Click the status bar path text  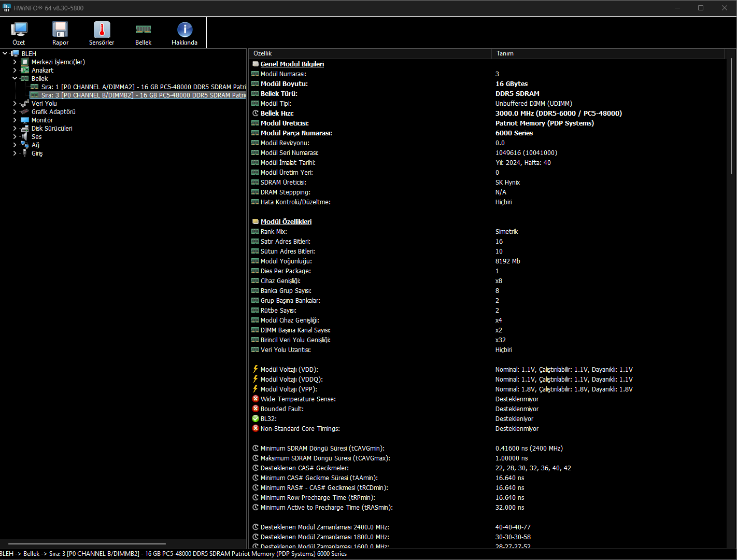click(x=174, y=554)
